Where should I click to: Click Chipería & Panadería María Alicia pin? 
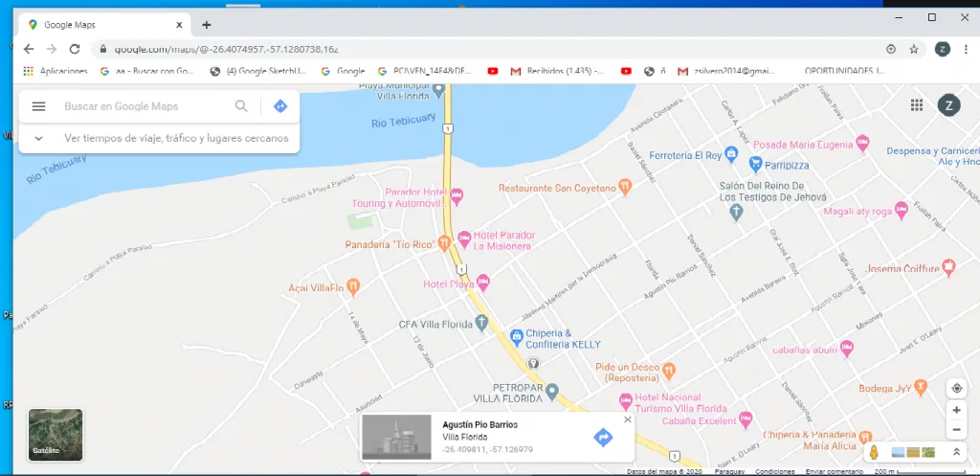(865, 438)
